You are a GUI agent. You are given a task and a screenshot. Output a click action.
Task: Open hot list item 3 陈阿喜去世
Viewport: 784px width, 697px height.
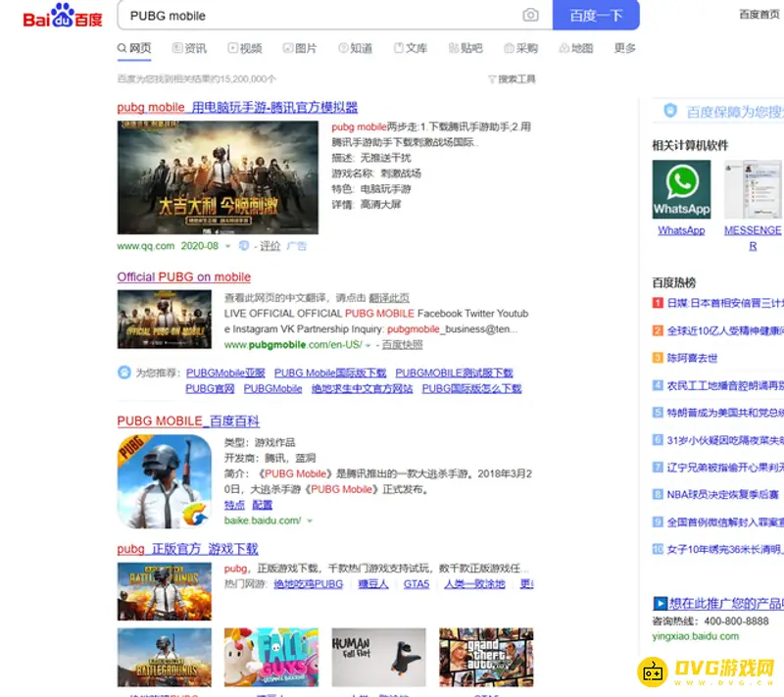tap(692, 358)
